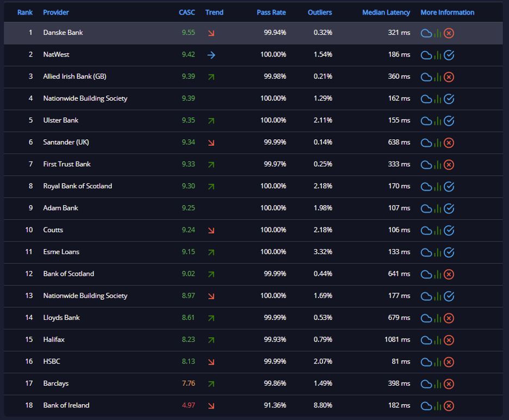Screen dimensions: 509x420
Task: Open the cloud icon in Coutts row
Action: [x=426, y=231]
